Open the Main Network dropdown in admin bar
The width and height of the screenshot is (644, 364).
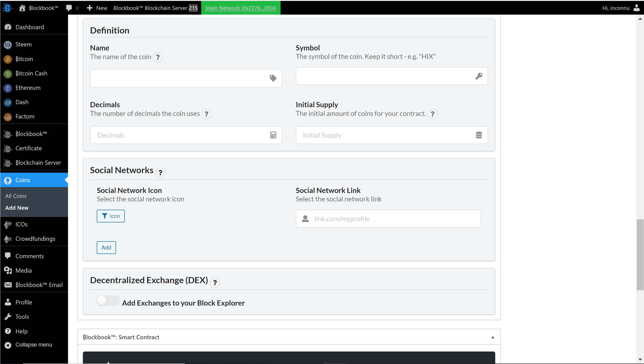(241, 8)
